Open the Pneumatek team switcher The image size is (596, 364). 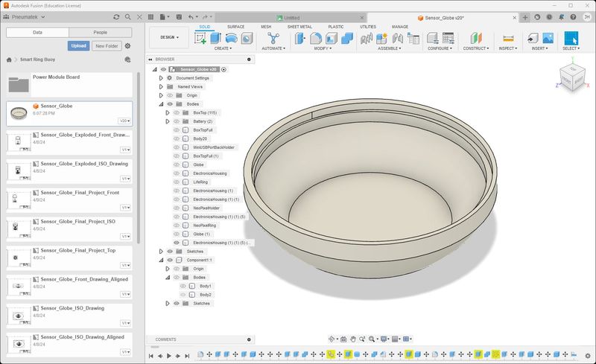tap(25, 17)
